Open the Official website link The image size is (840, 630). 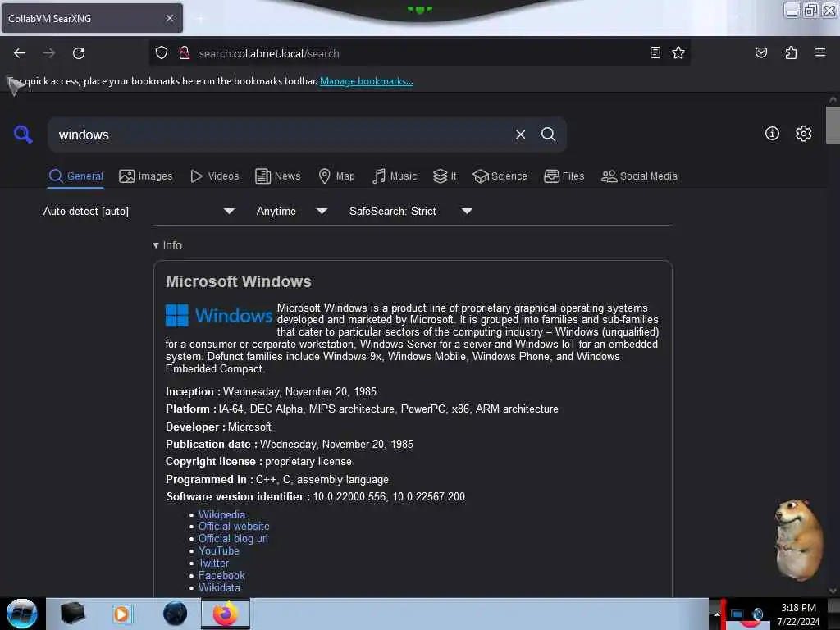234,526
